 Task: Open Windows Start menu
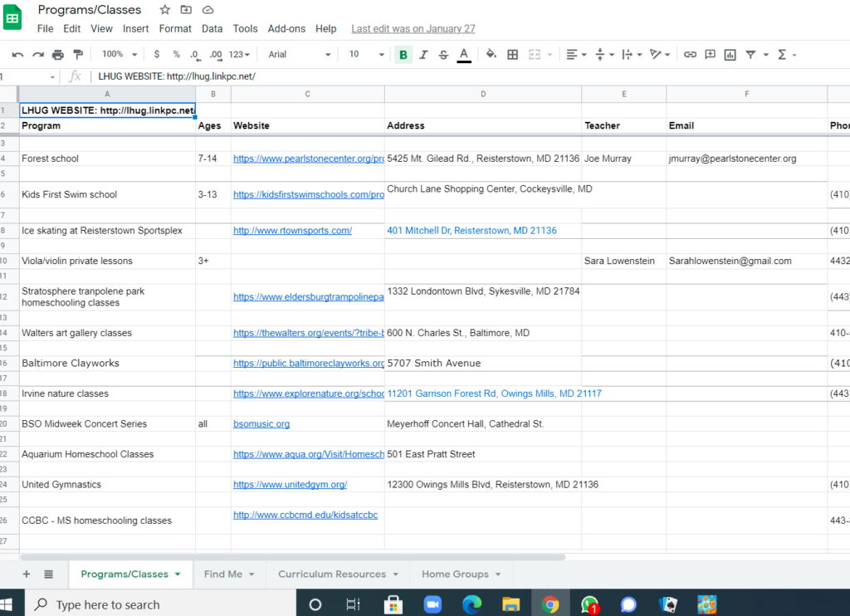(7, 604)
